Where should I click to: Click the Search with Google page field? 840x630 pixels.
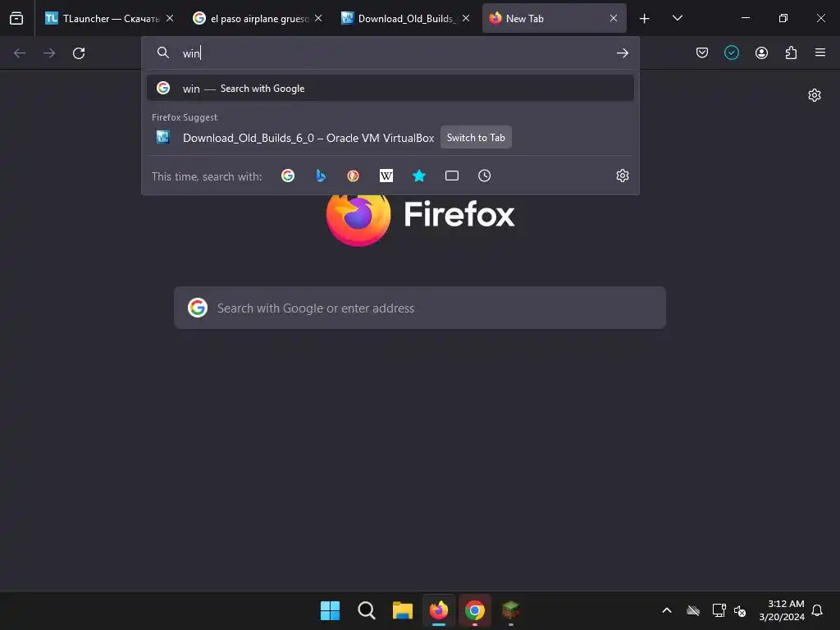tap(420, 308)
